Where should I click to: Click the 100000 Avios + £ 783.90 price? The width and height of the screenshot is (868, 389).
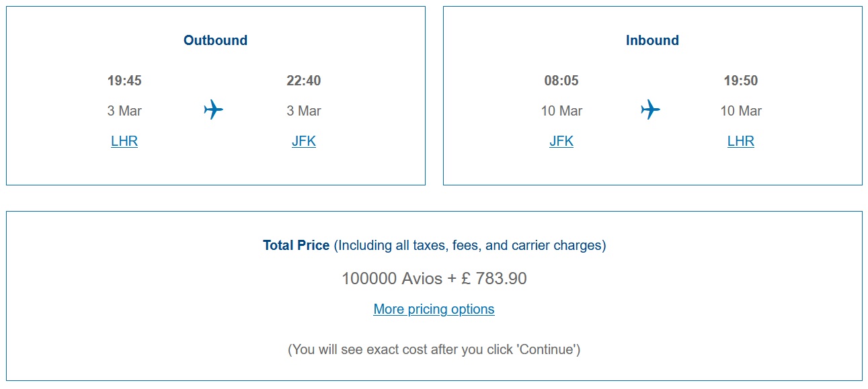[x=434, y=278]
